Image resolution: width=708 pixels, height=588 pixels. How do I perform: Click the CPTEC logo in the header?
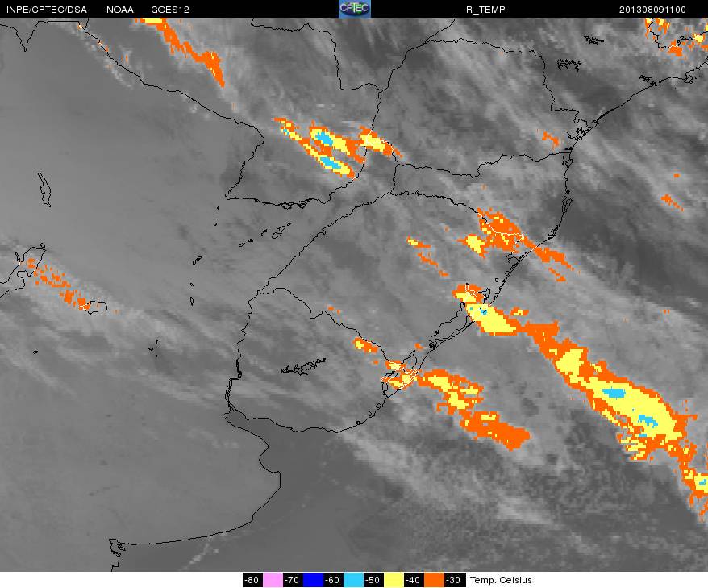(x=355, y=9)
